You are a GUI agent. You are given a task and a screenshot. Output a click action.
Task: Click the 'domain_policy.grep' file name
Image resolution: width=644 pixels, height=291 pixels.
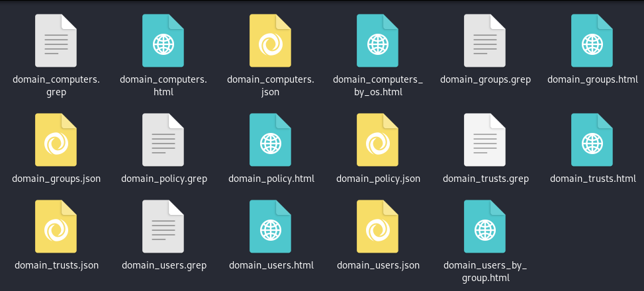(x=164, y=179)
